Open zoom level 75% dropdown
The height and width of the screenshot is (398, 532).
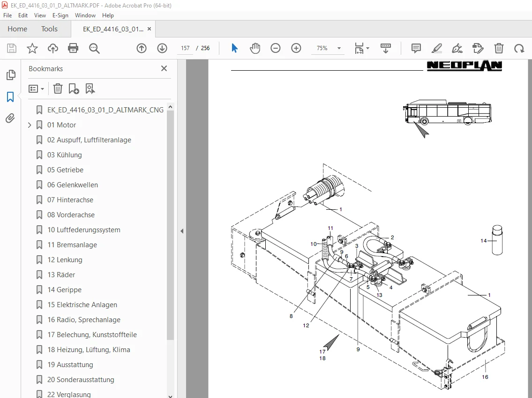339,48
